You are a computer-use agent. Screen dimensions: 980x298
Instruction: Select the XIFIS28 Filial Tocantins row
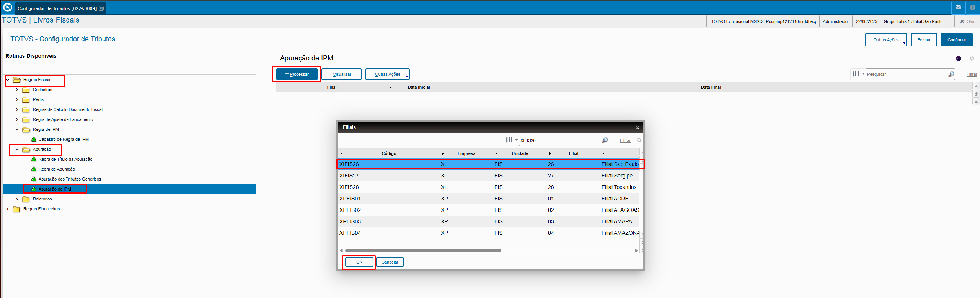pyautogui.click(x=489, y=187)
